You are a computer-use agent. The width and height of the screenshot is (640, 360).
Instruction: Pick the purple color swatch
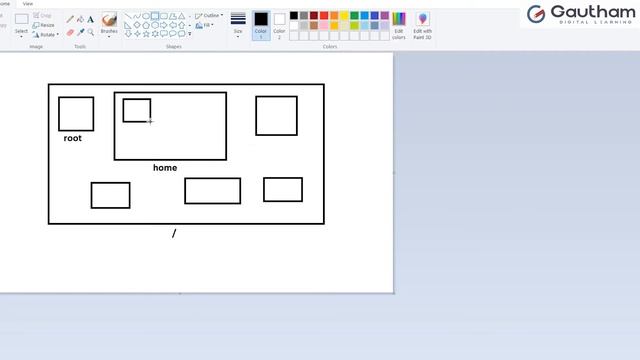[384, 16]
